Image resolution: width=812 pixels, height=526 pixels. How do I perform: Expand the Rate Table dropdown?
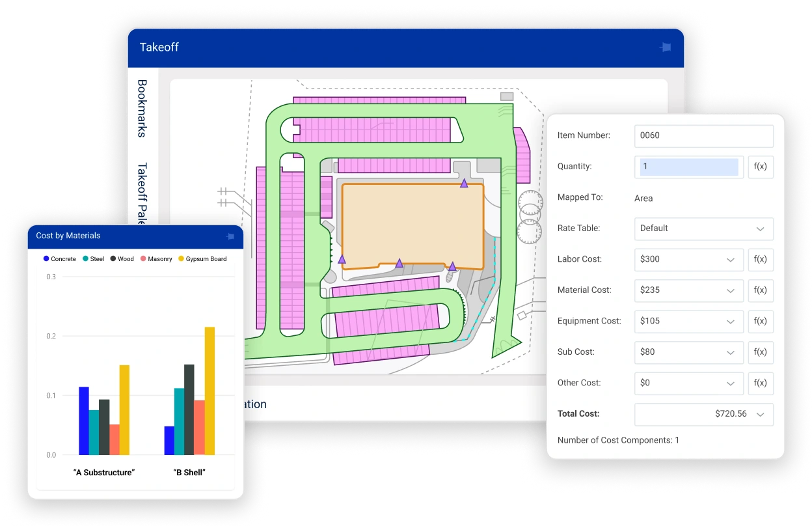(x=704, y=228)
